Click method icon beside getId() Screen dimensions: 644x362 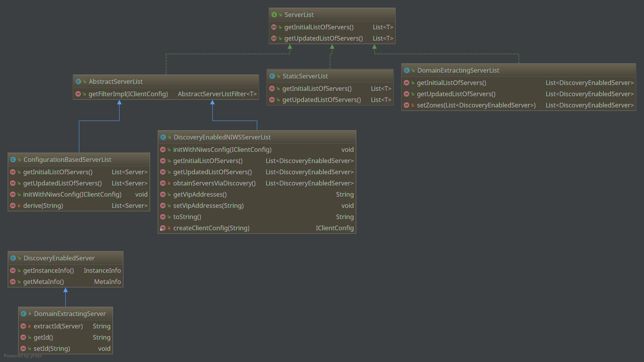[x=23, y=337]
